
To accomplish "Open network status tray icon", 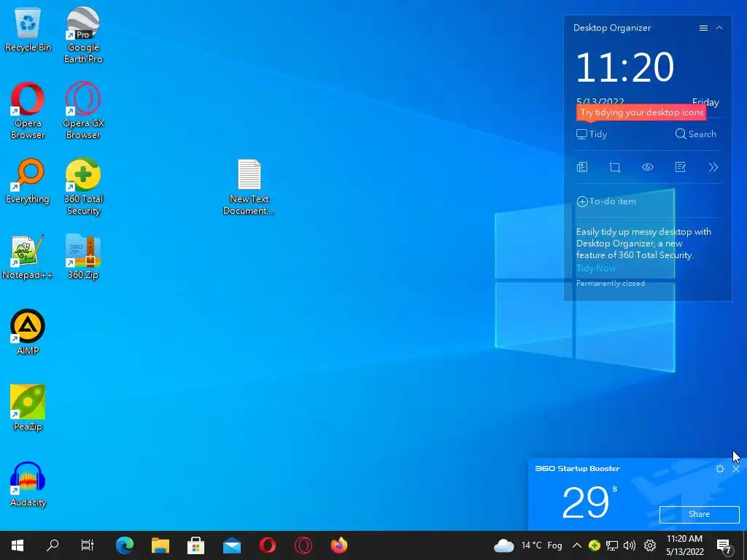I will point(612,545).
